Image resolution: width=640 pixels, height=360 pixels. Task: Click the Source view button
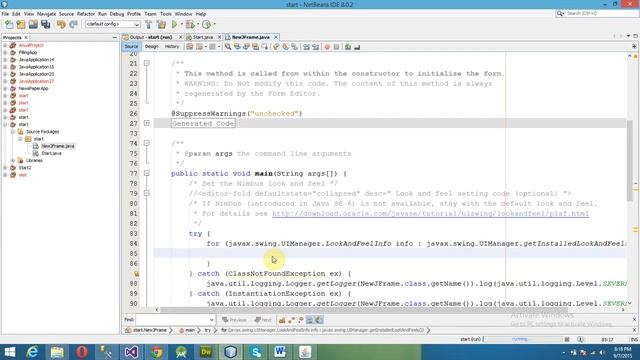(131, 47)
